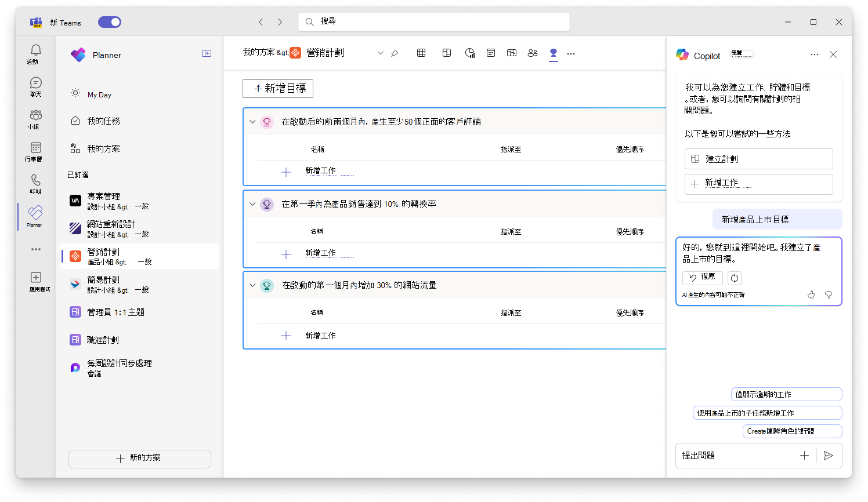Click the 我的方案 breadcrumb link
The height and width of the screenshot is (502, 868).
point(259,52)
